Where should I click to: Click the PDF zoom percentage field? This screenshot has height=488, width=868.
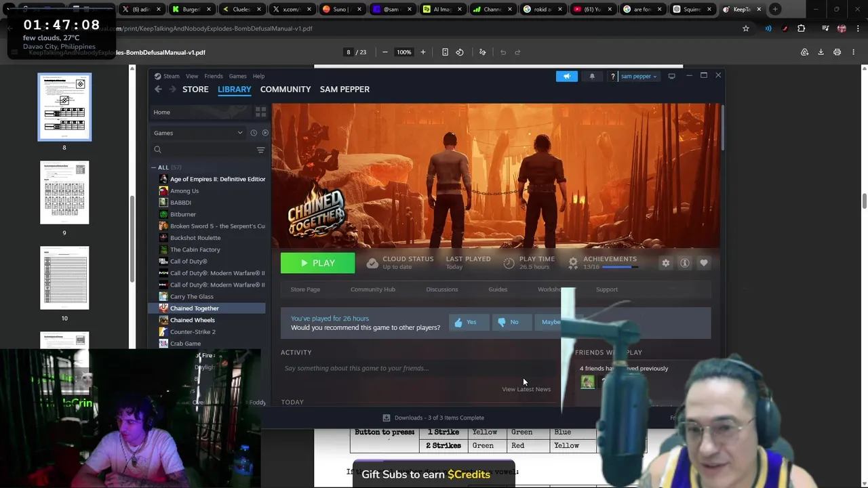point(404,52)
